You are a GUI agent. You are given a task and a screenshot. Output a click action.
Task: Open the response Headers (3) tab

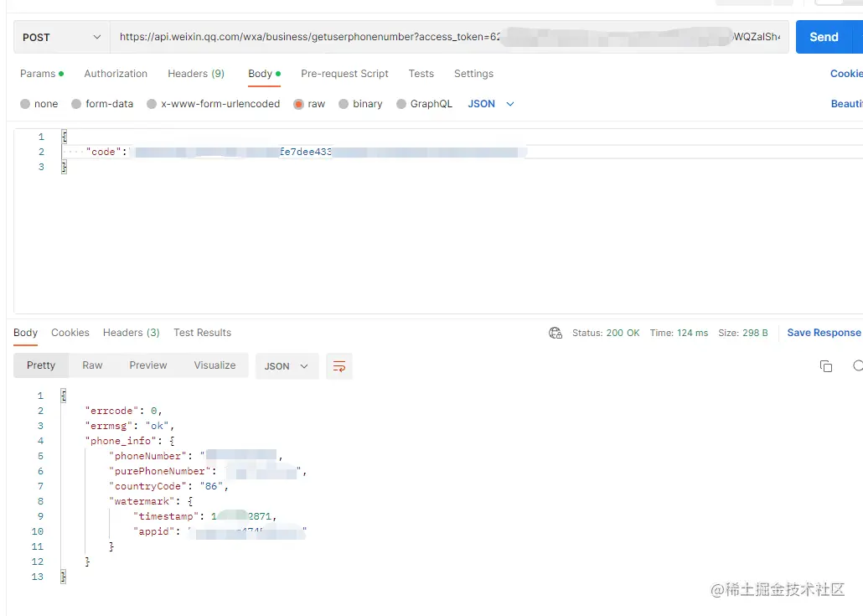[x=131, y=333]
